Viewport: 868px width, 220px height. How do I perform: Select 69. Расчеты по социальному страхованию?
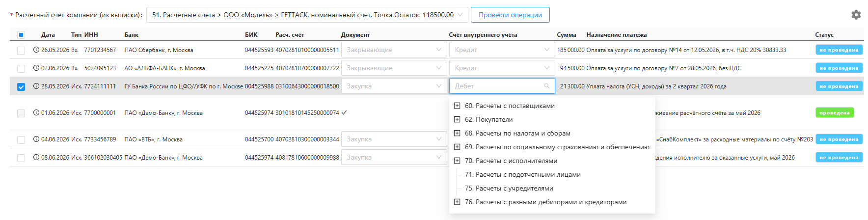click(557, 147)
